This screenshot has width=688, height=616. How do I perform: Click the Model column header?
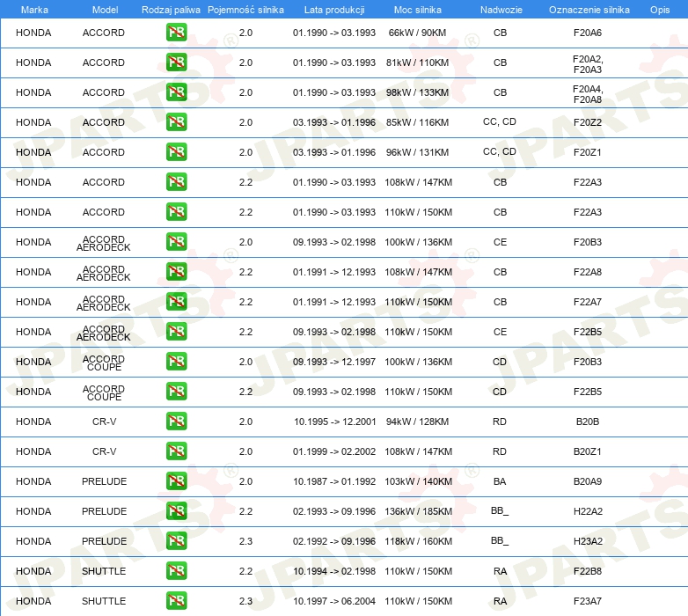click(105, 10)
